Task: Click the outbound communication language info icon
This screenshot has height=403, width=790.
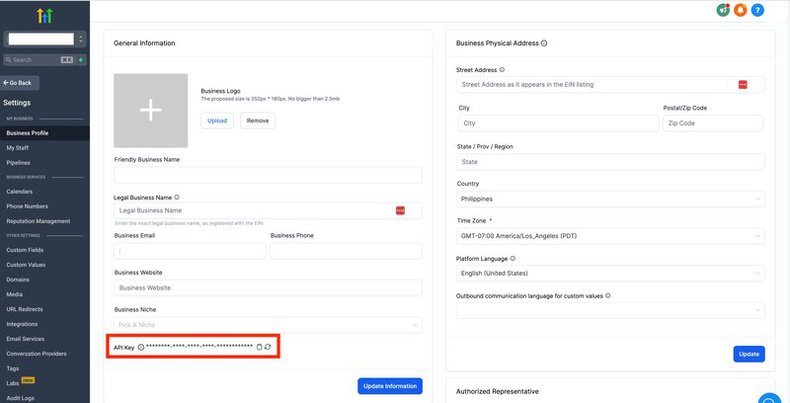Action: pyautogui.click(x=608, y=296)
